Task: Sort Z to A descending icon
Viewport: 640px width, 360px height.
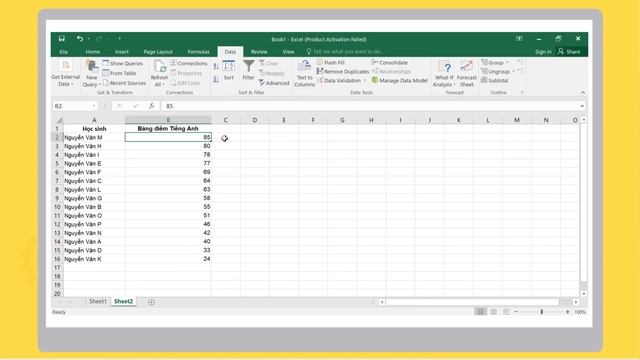Action: (x=216, y=79)
